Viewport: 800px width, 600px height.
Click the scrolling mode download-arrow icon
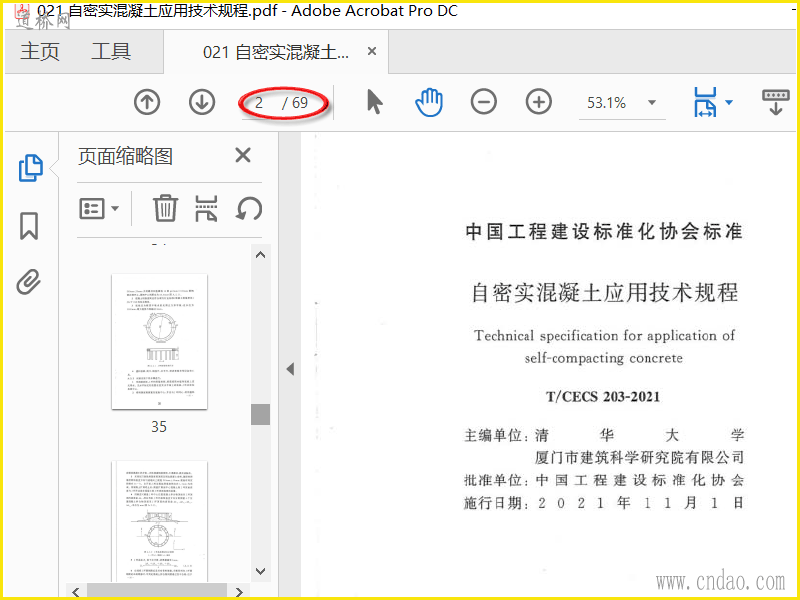pos(776,103)
